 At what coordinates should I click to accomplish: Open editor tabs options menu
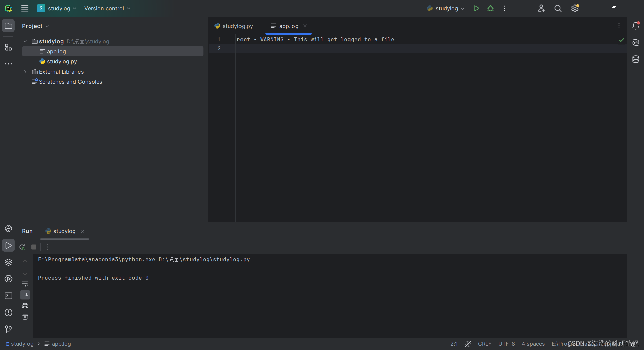(619, 26)
